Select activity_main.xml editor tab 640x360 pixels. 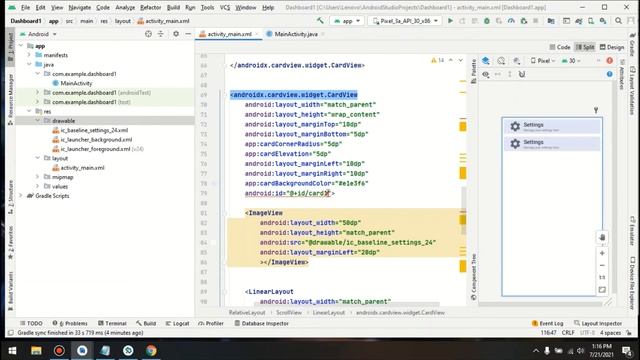pyautogui.click(x=229, y=34)
